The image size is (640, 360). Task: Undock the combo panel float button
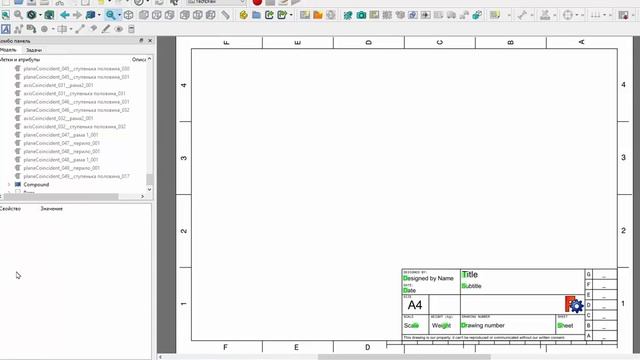click(141, 40)
